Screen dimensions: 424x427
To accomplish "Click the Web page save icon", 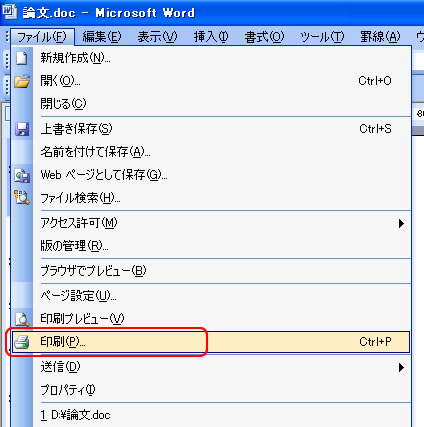I will click(x=22, y=175).
